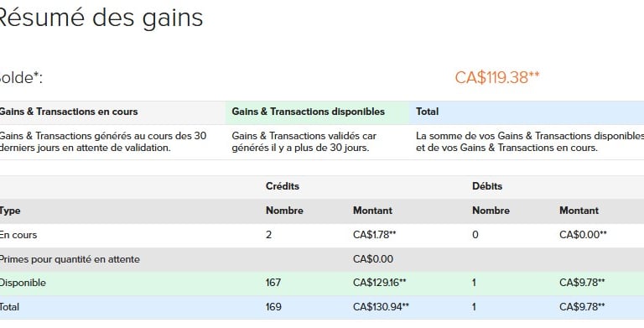
Task: Click the Nombre header under Débits
Action: click(491, 211)
